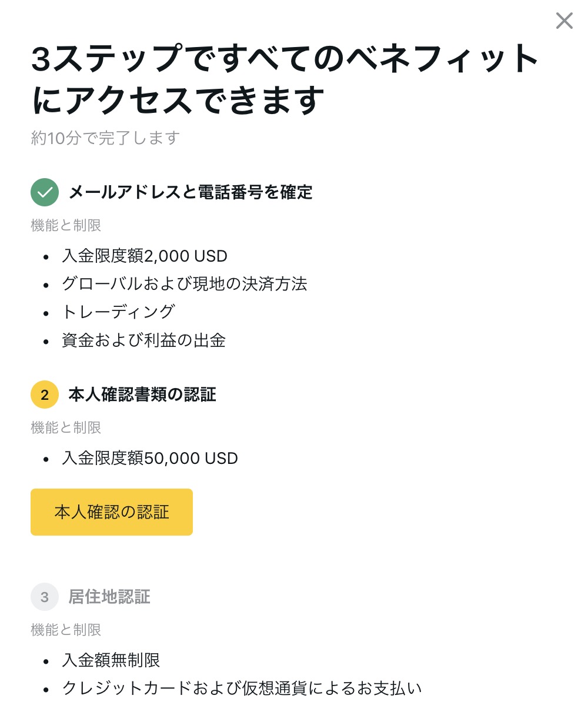Select the 本人確認書類の認証 step heading
The image size is (588, 722).
coord(142,395)
